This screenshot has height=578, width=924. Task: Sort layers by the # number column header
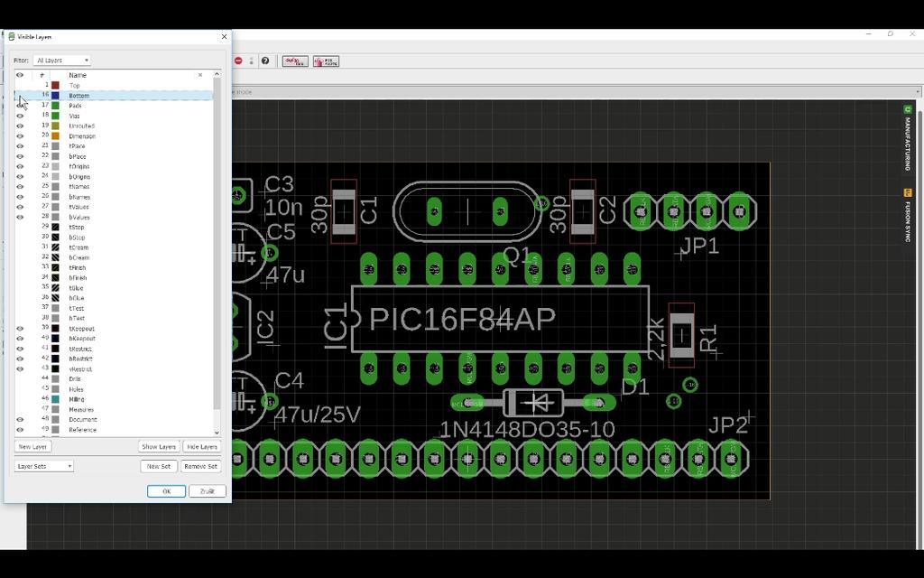[x=42, y=75]
